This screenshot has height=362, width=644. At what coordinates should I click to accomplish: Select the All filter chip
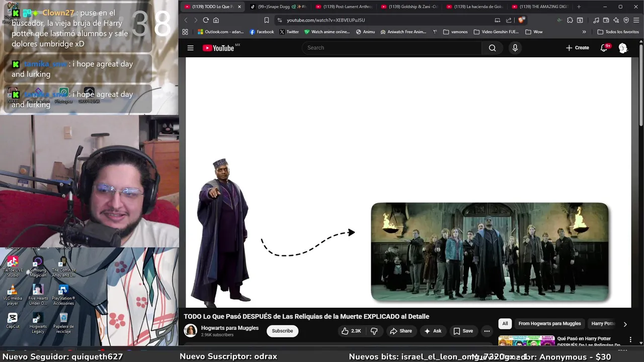[x=505, y=324]
